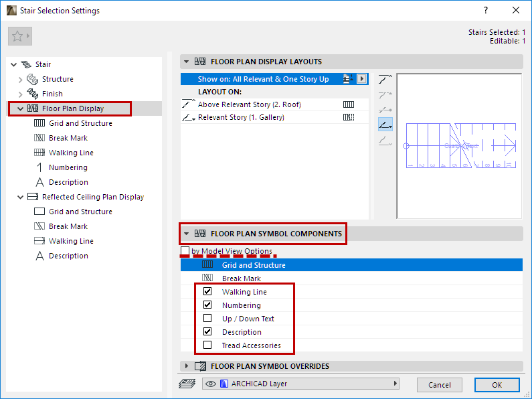This screenshot has width=532, height=399.
Task: Expand the Structure tree node
Action: coord(20,80)
